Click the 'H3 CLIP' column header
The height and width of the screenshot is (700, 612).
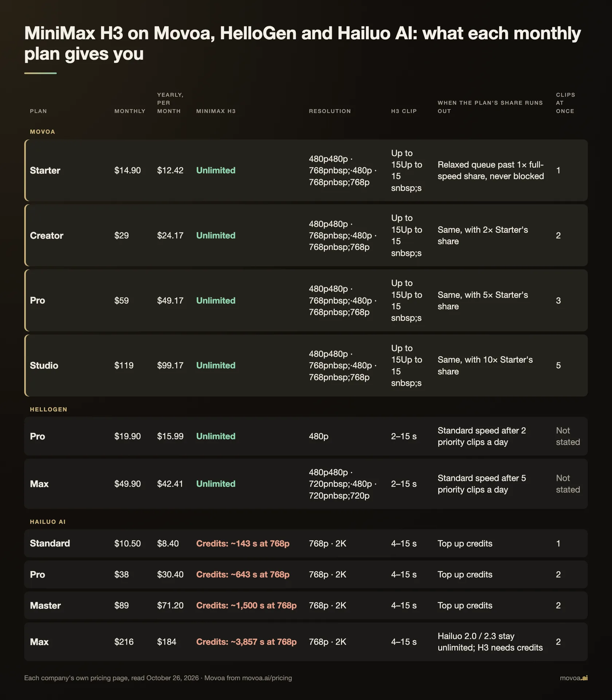[404, 111]
